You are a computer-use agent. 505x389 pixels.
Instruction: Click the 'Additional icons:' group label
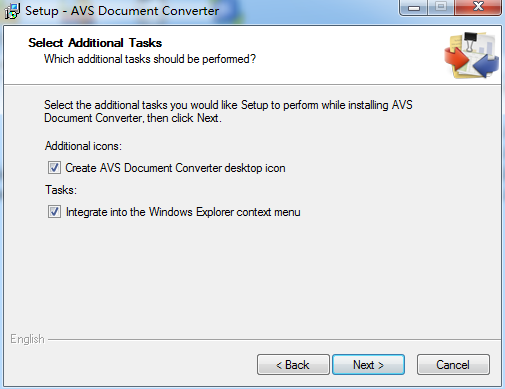(x=83, y=146)
